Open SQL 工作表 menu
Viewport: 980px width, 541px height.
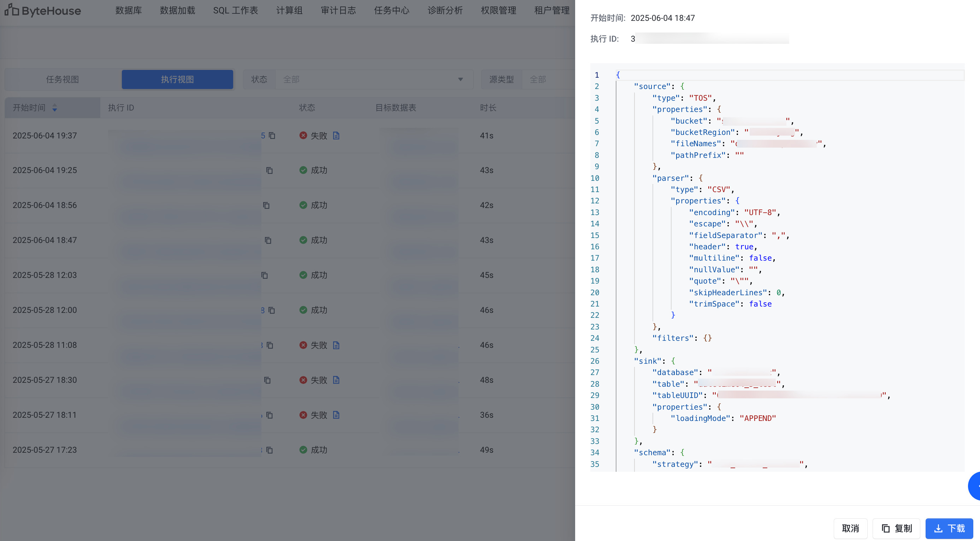tap(236, 10)
